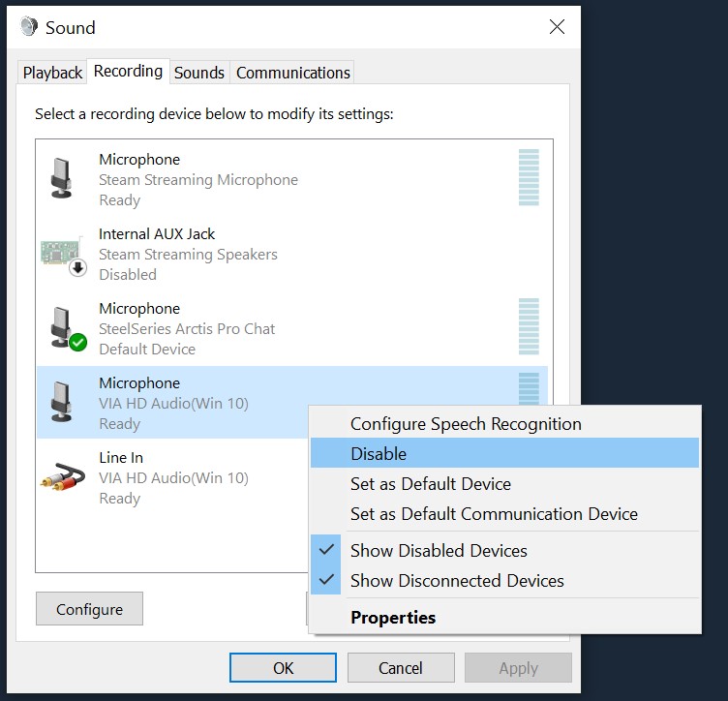Click the level meter of Steam Streaming Microphone
Image resolution: width=728 pixels, height=701 pixels.
click(x=529, y=178)
